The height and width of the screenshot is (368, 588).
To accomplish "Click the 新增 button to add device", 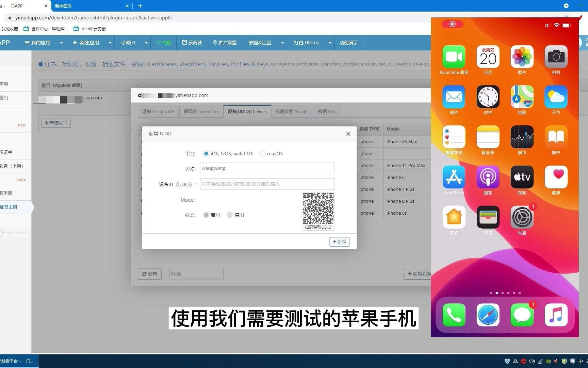I will point(339,242).
